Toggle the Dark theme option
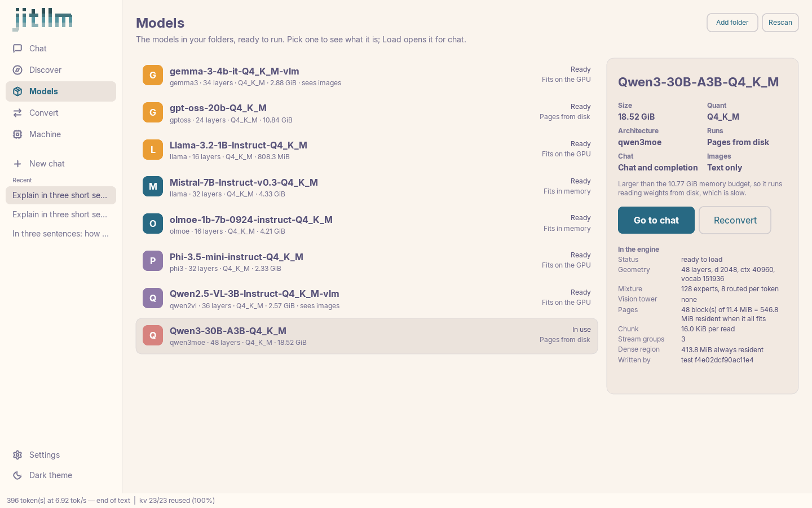The image size is (812, 508). (x=61, y=475)
